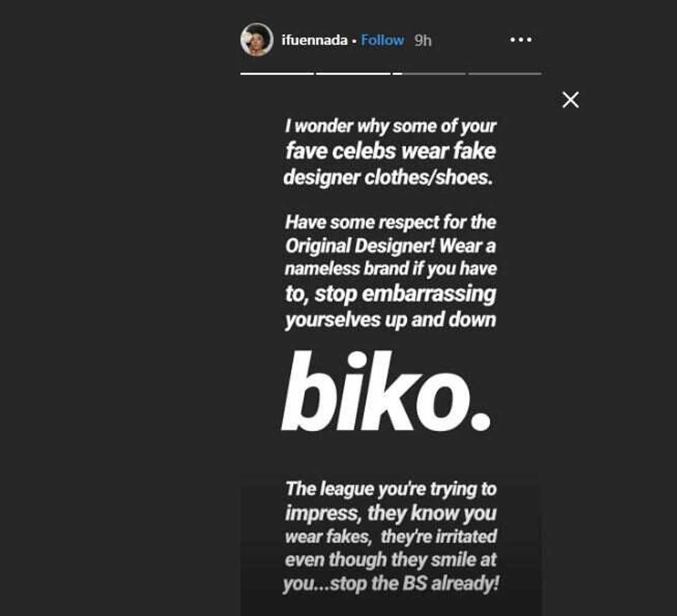Follow ifuennada via the Follow link
The height and width of the screenshot is (616, 677).
coord(381,39)
